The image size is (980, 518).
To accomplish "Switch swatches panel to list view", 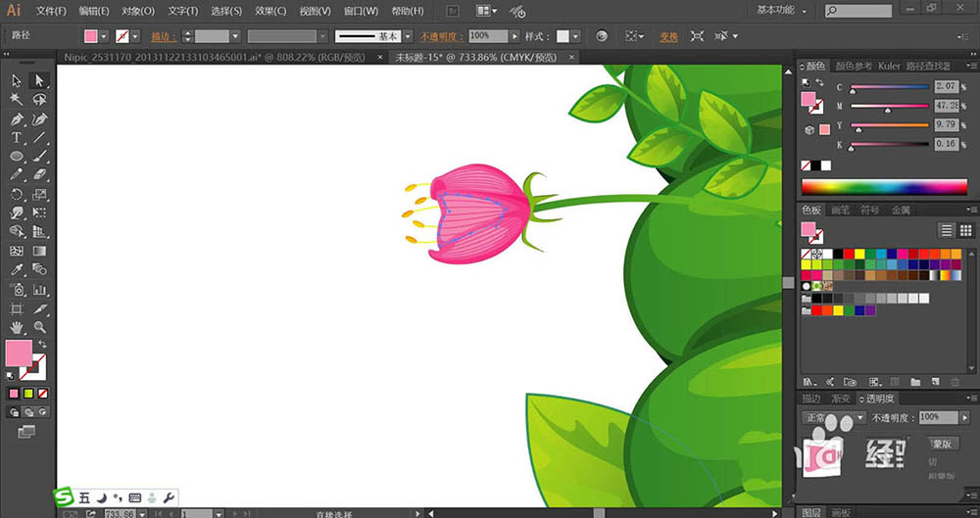I will coord(947,230).
